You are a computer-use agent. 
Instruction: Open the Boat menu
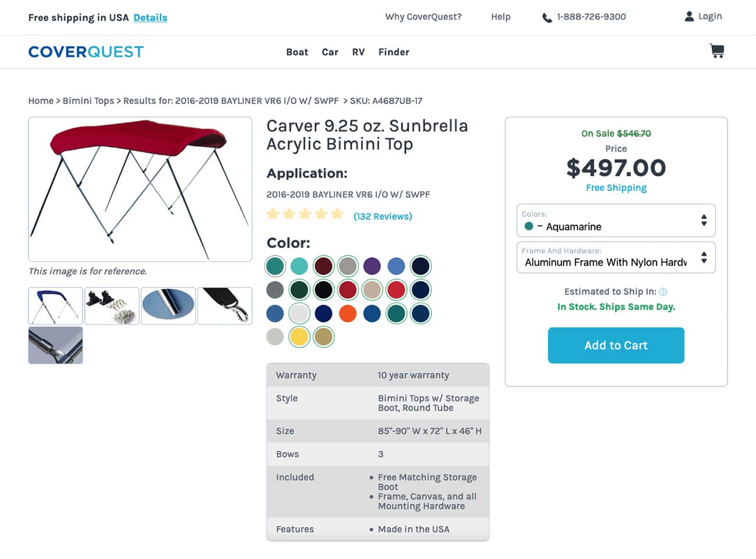coord(297,52)
